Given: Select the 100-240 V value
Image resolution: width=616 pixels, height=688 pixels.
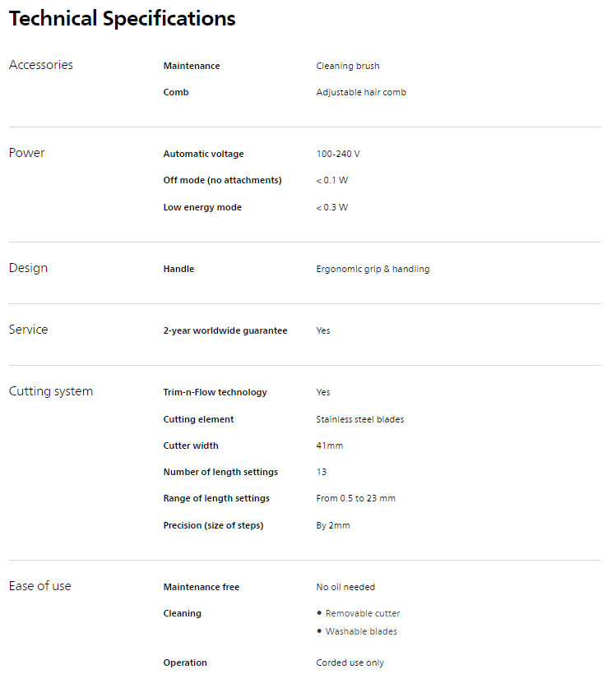Looking at the screenshot, I should 338,154.
